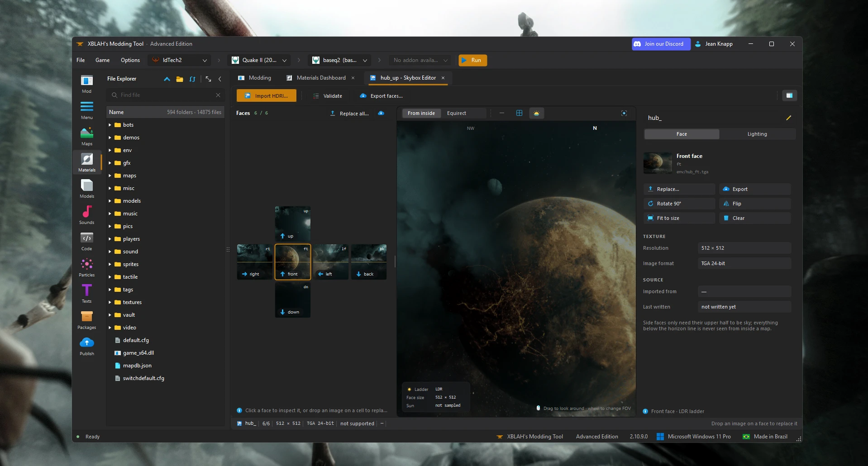
Task: Open the Menu sidebar section
Action: 87,110
